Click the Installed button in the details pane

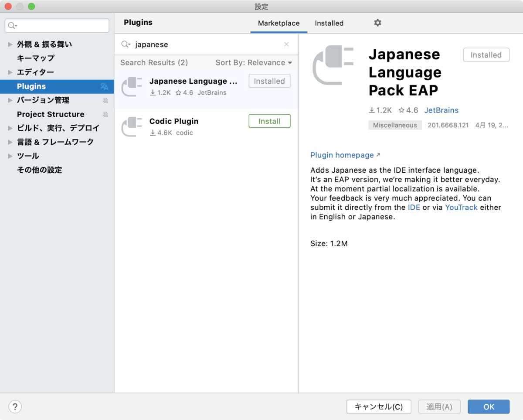point(486,55)
